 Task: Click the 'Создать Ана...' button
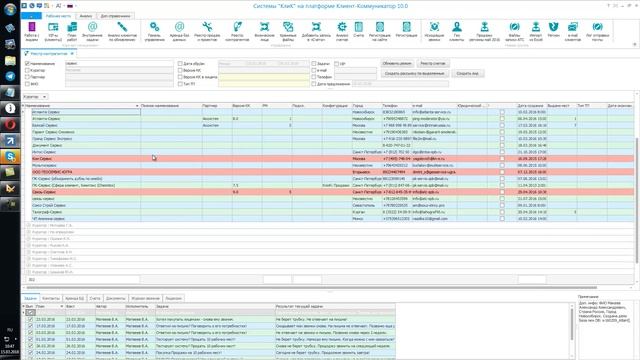pyautogui.click(x=468, y=73)
